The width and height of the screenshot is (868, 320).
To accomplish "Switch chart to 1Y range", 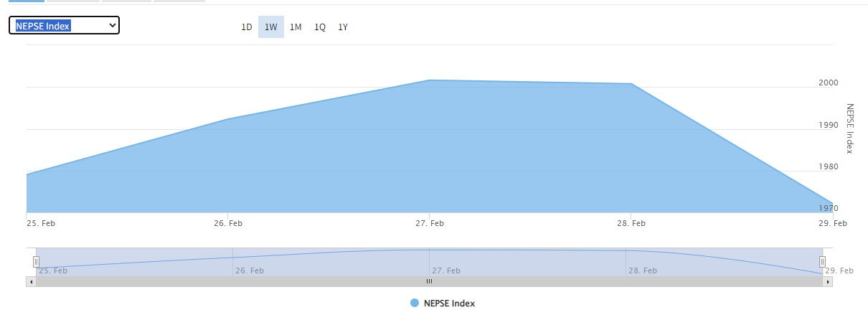I will click(343, 27).
